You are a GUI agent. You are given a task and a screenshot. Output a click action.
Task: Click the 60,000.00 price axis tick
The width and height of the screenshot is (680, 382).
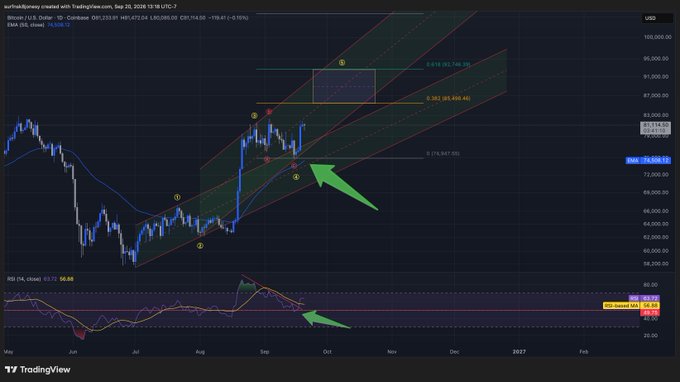pos(657,251)
